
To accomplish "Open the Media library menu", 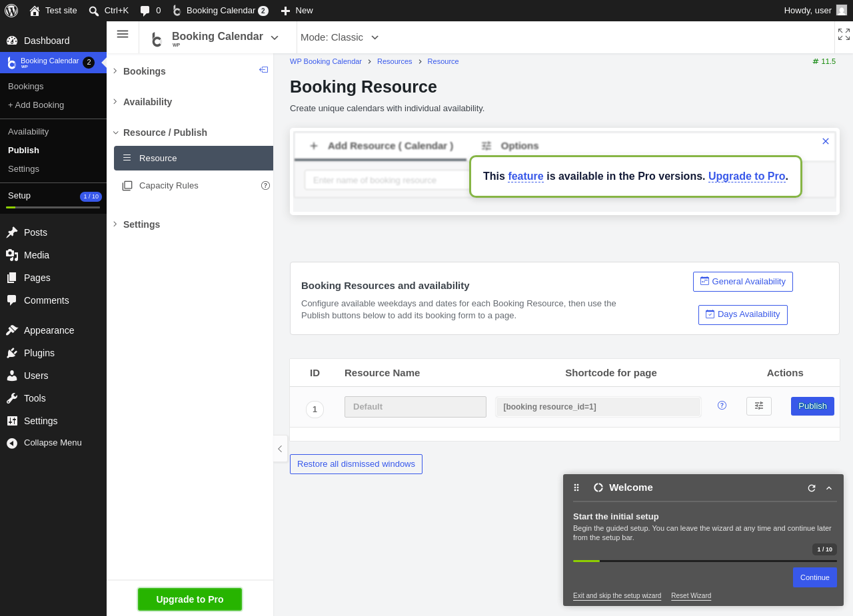I will pyautogui.click(x=53, y=255).
